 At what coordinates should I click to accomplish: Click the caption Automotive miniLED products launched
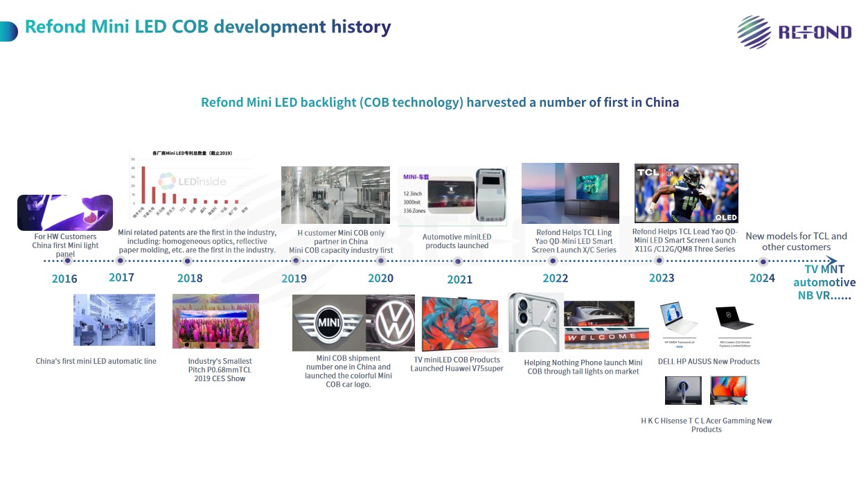[x=457, y=241]
